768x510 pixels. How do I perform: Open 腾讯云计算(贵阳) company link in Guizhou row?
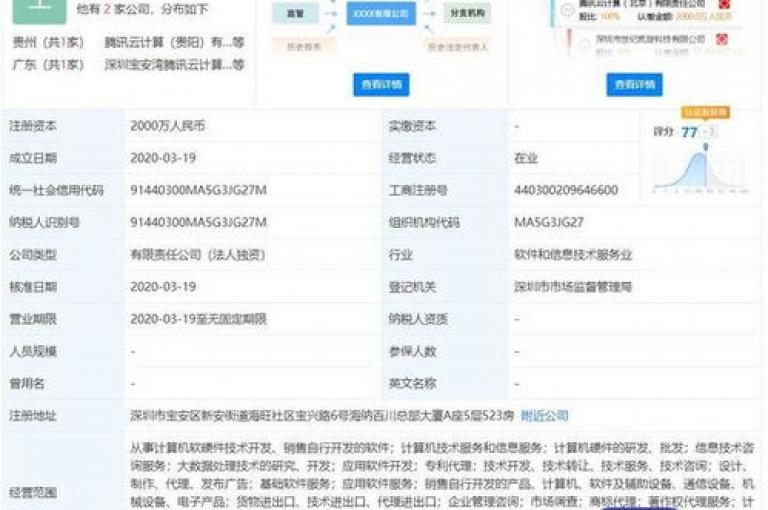point(174,43)
